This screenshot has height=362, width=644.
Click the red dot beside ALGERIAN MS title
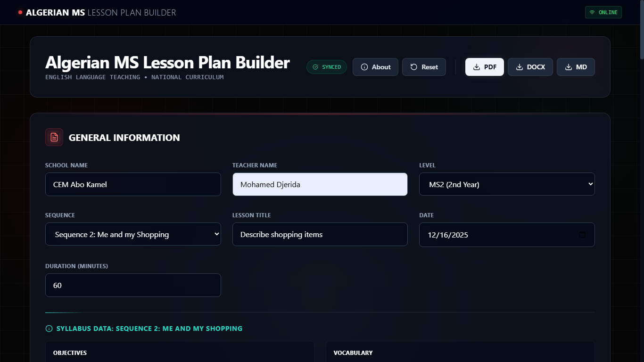19,13
